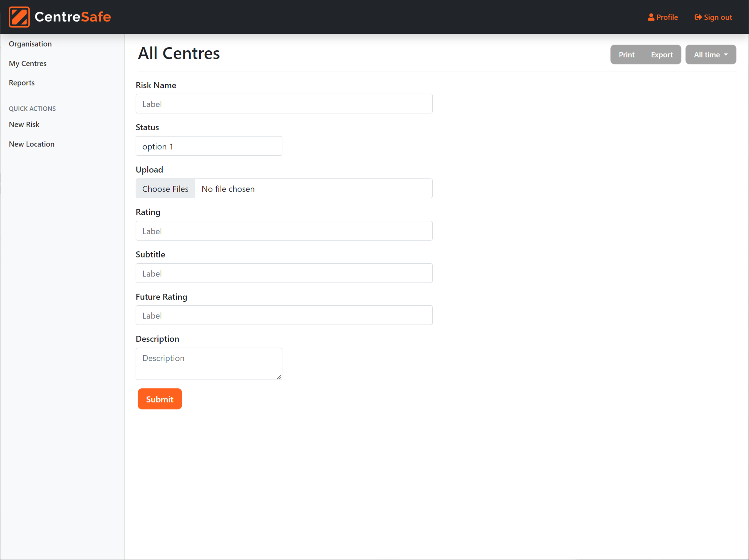Image resolution: width=749 pixels, height=560 pixels.
Task: Focus the Subtitle input field
Action: pyautogui.click(x=284, y=273)
